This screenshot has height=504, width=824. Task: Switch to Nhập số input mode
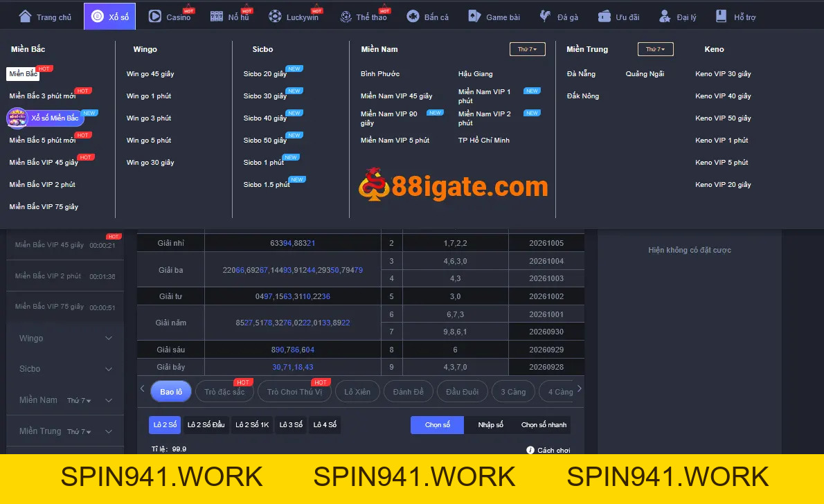(x=490, y=424)
